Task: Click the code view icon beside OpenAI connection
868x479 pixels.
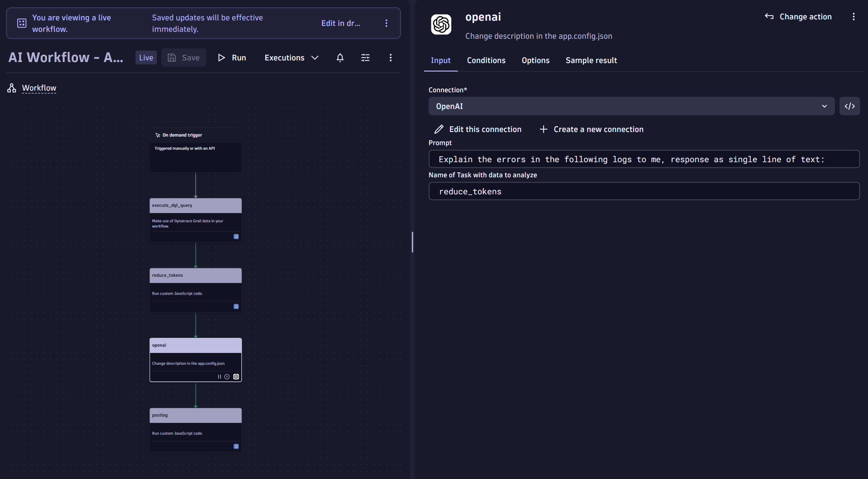Action: pyautogui.click(x=850, y=106)
